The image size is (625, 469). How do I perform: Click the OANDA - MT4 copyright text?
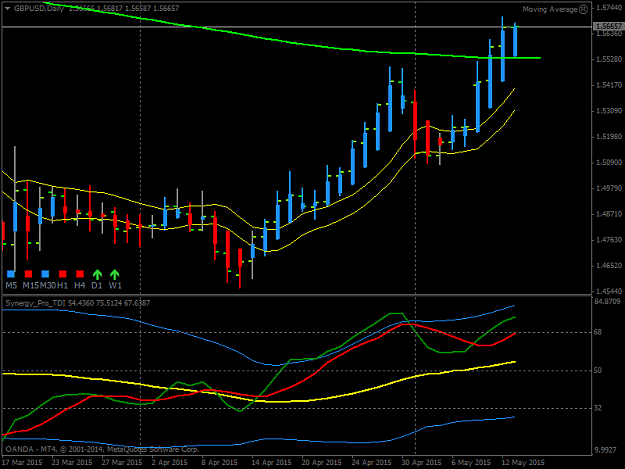(x=102, y=449)
